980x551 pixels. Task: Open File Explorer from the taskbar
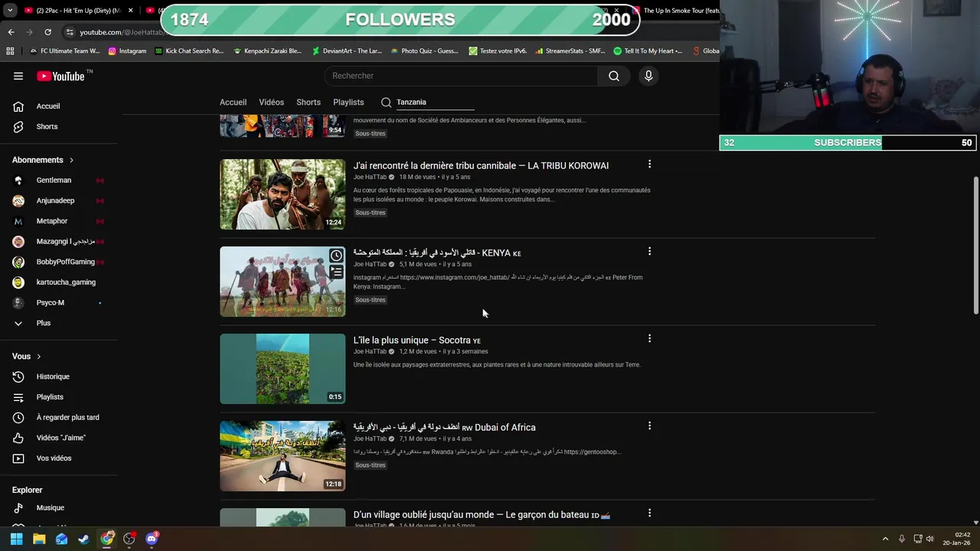pos(39,539)
